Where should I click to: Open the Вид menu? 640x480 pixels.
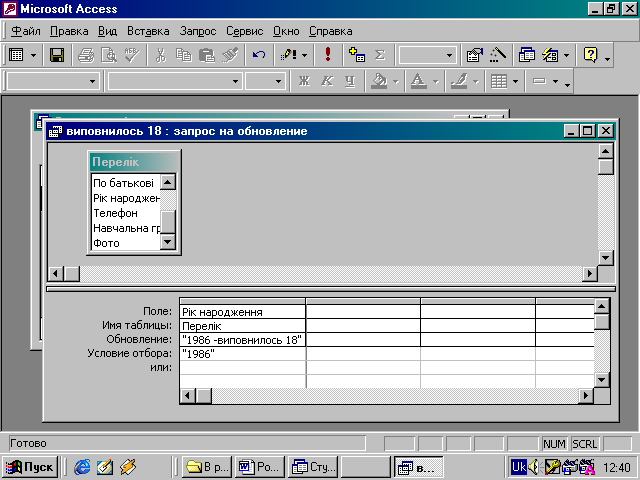(107, 31)
